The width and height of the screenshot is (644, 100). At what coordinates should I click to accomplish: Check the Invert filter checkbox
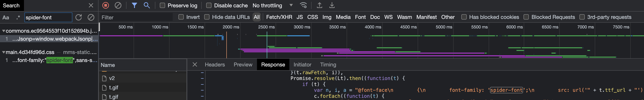(x=181, y=17)
